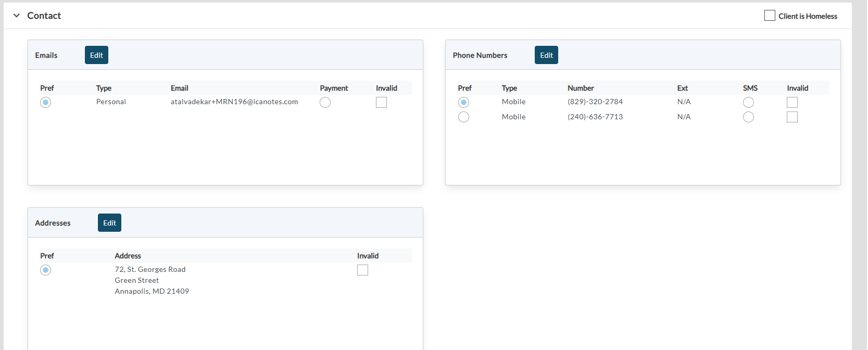
Task: Enable SMS for (829)-320-2784
Action: tap(748, 103)
